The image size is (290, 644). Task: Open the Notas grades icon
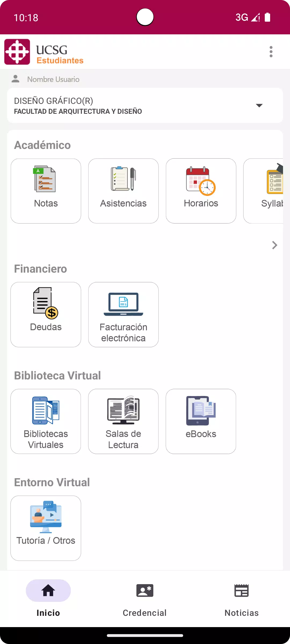45,179
